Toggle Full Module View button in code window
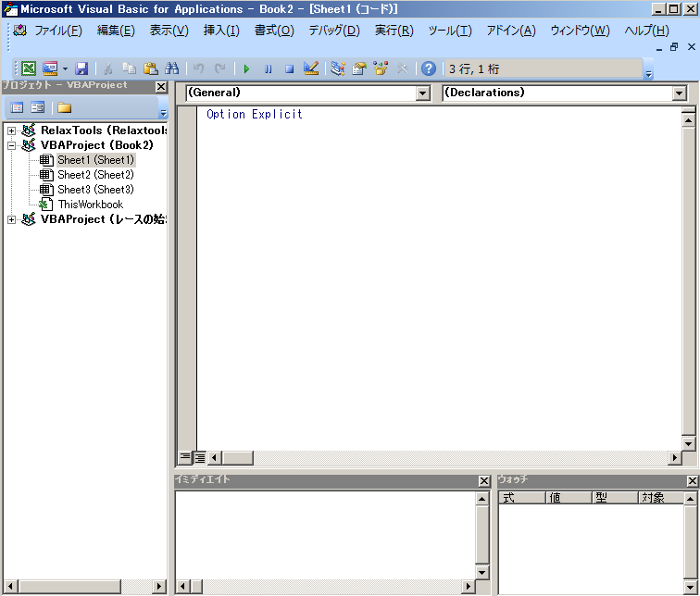 [x=200, y=457]
